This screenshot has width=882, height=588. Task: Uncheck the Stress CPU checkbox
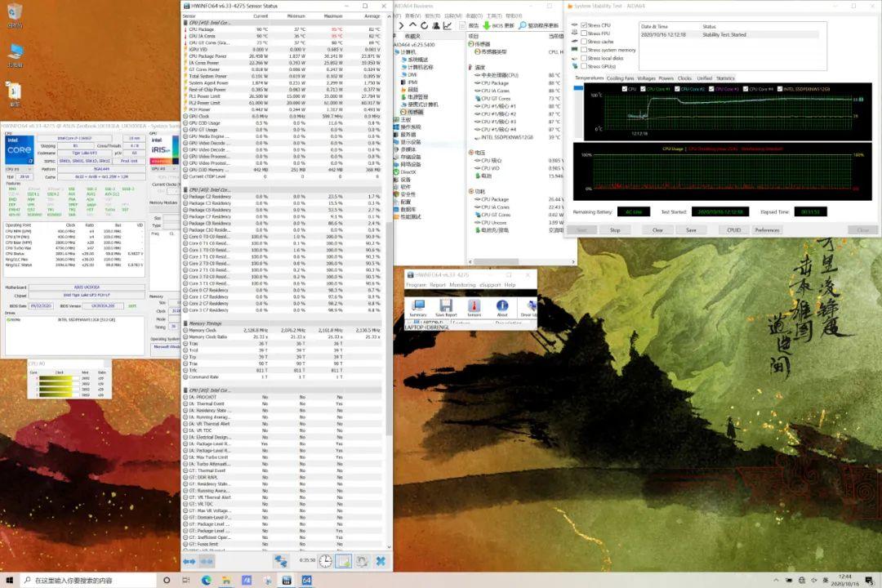[x=584, y=25]
